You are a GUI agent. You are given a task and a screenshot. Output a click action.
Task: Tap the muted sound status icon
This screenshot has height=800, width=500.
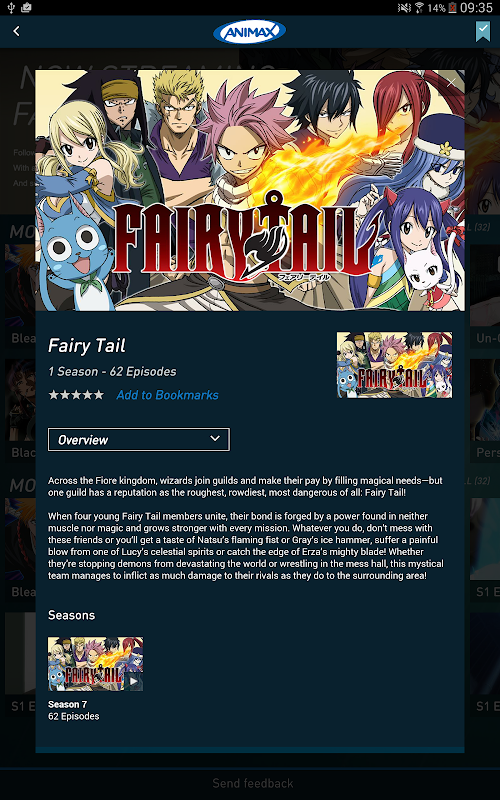404,8
